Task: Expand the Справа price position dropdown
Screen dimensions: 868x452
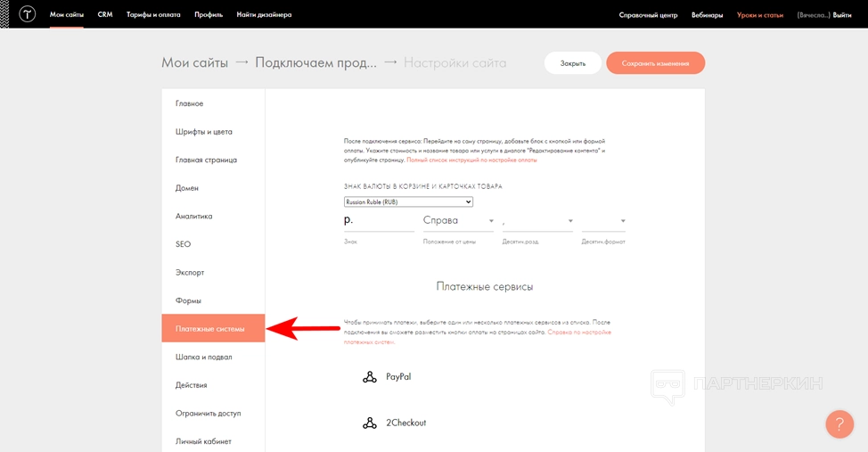Action: coord(458,221)
